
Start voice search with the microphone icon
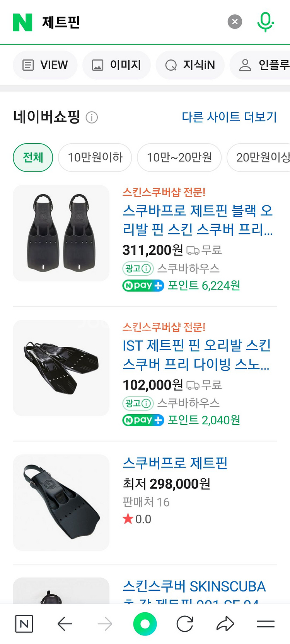pyautogui.click(x=265, y=22)
